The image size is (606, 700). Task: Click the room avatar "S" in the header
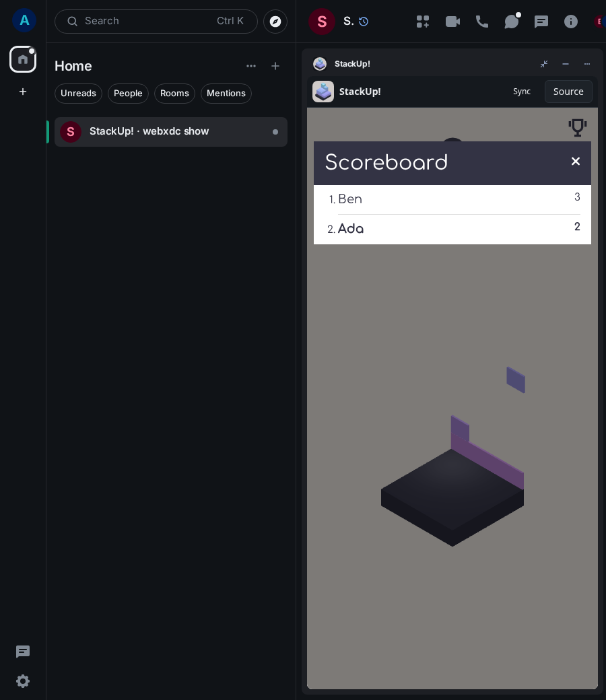pos(322,22)
